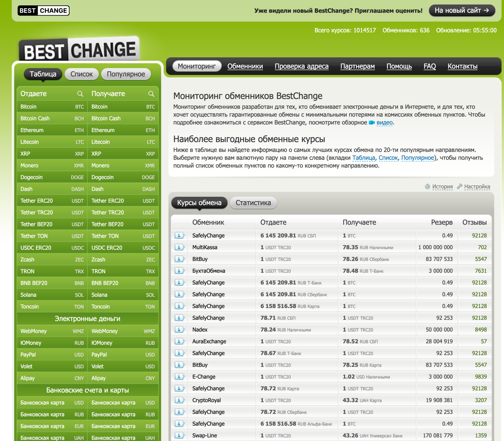This screenshot has width=504, height=441.
Task: Choose Tether TRC20 in the Отдаете column
Action: 52,212
